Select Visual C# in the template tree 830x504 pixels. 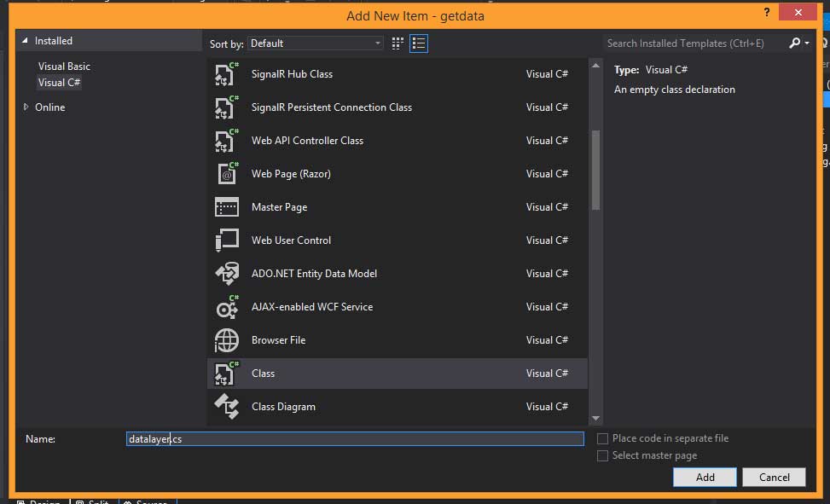(x=59, y=83)
